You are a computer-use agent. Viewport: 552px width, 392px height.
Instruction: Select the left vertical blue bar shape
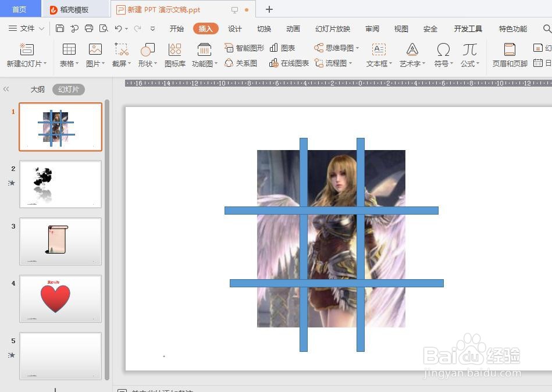(x=304, y=244)
